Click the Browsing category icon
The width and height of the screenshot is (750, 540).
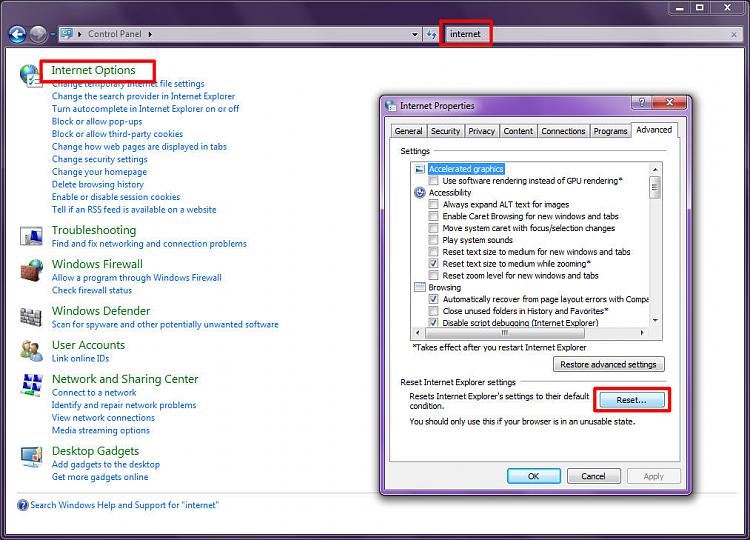[419, 287]
